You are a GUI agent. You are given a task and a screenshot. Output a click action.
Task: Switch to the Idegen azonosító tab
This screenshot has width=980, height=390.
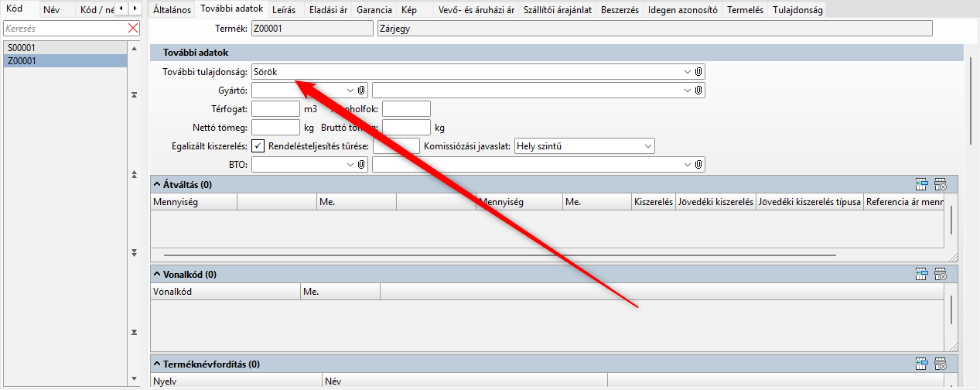(x=685, y=10)
